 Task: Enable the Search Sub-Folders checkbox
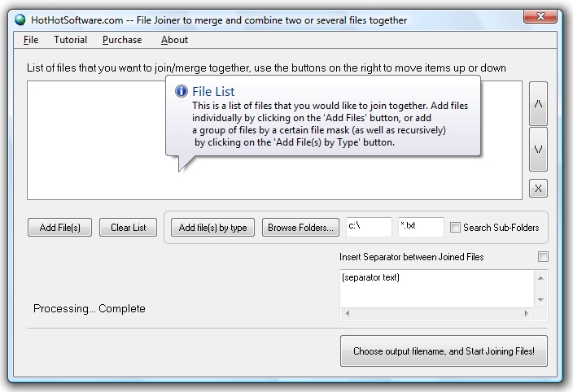[455, 228]
